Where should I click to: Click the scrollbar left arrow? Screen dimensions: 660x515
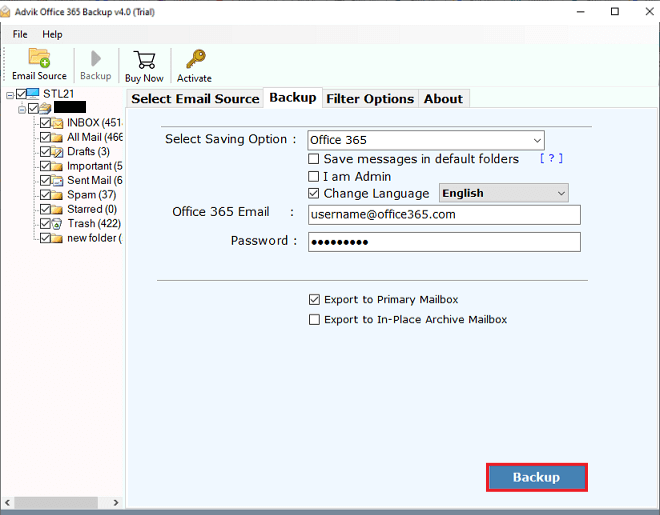tap(7, 502)
